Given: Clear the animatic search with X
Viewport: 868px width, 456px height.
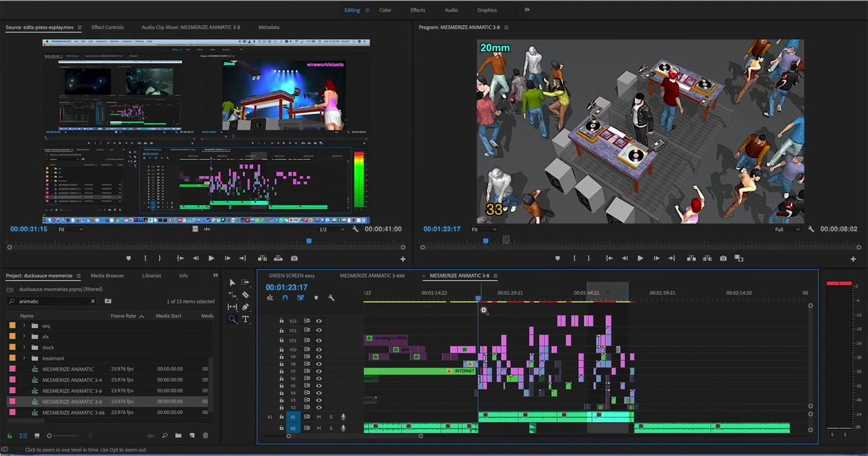Looking at the screenshot, I should pyautogui.click(x=93, y=301).
